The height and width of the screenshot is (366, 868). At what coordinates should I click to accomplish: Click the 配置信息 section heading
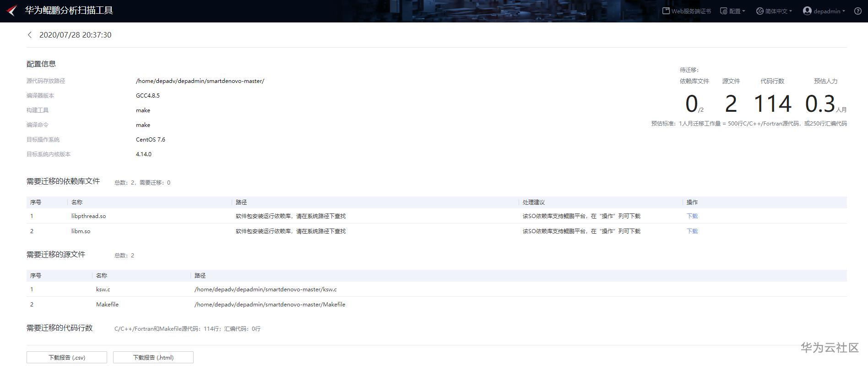point(41,64)
